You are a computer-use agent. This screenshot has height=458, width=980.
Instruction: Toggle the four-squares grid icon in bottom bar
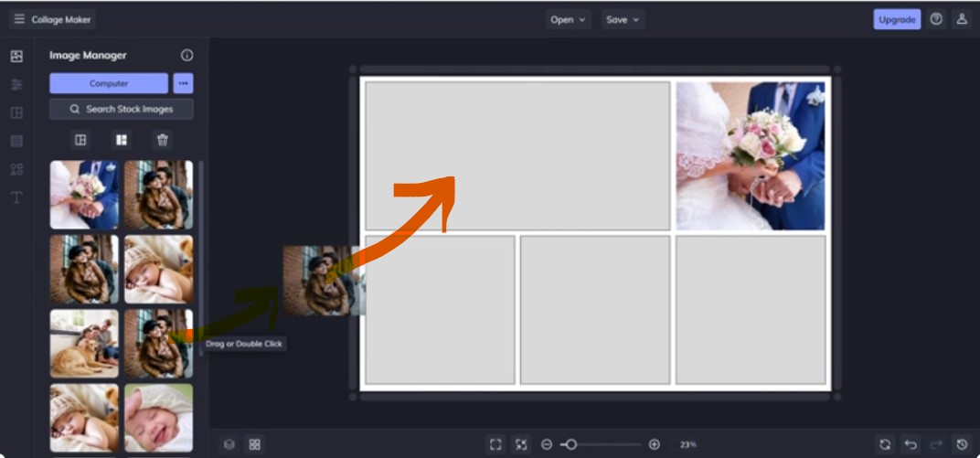click(254, 444)
